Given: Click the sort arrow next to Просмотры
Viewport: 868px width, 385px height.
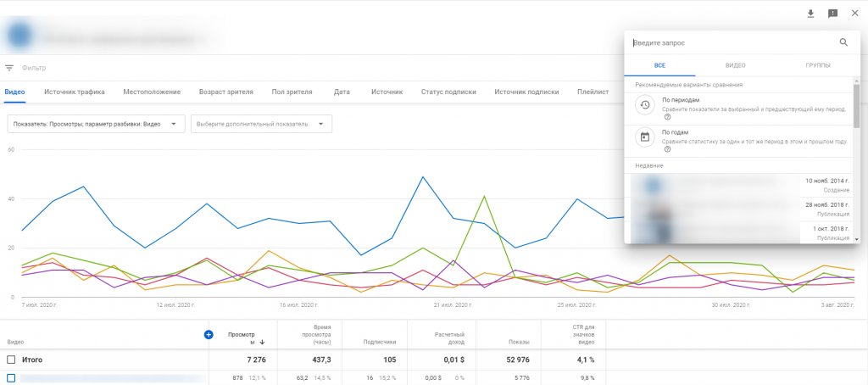Looking at the screenshot, I should 263,342.
